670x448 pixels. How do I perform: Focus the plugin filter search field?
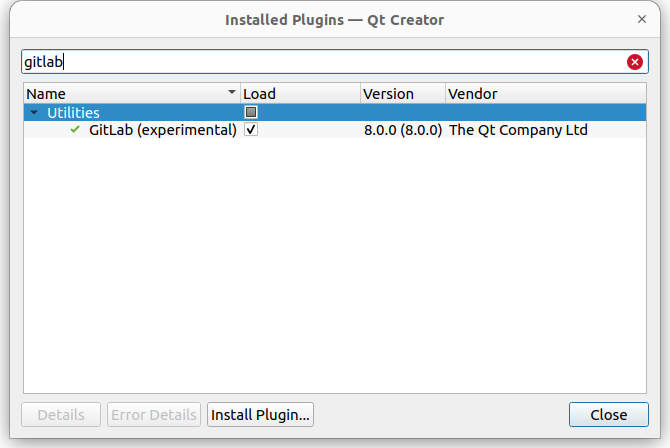pos(320,62)
